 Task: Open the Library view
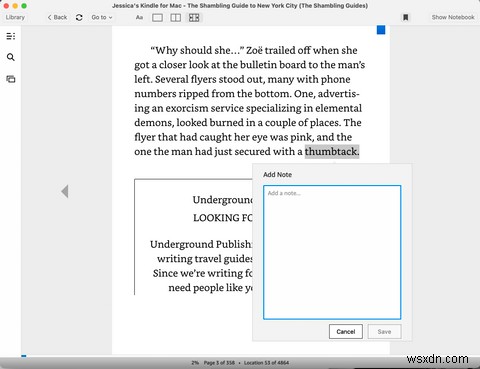coord(15,17)
